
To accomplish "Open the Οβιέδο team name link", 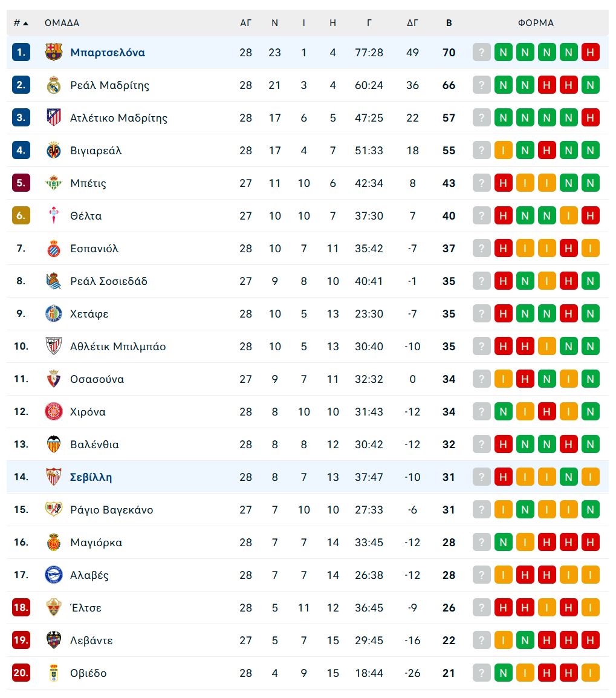I will click(88, 673).
